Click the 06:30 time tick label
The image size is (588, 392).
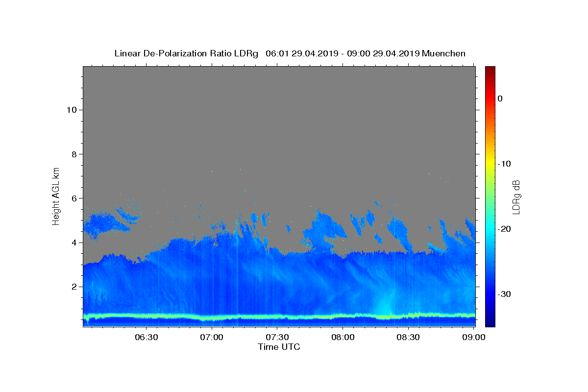[146, 337]
